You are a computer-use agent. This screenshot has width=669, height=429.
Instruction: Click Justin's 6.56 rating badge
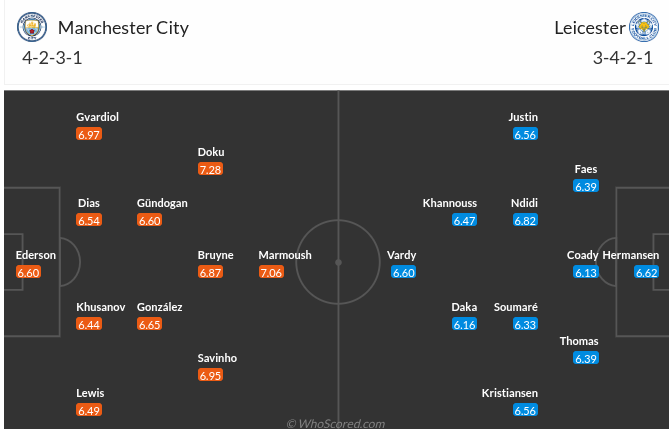pos(524,134)
